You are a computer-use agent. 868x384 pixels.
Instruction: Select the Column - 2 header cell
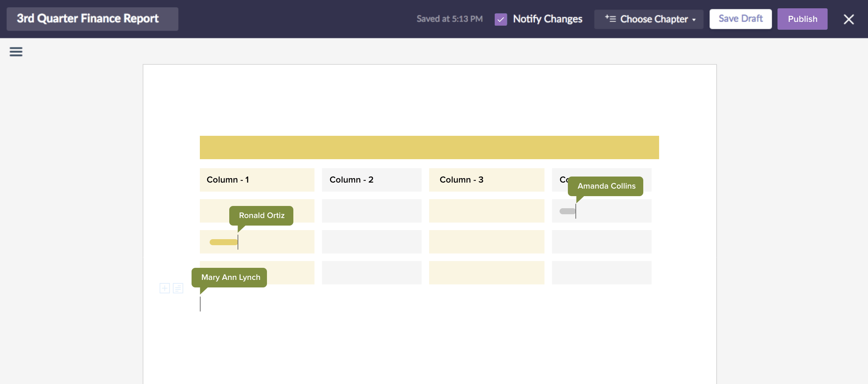pos(371,180)
